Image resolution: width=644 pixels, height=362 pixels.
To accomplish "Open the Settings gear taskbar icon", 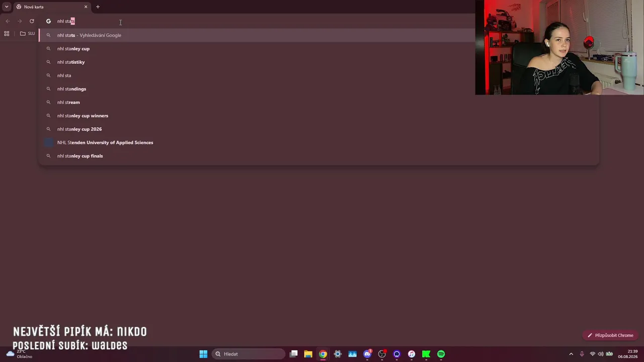I will pos(338,354).
